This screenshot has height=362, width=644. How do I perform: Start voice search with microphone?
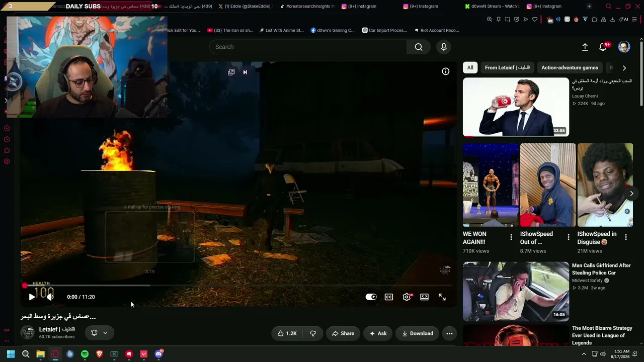[443, 47]
